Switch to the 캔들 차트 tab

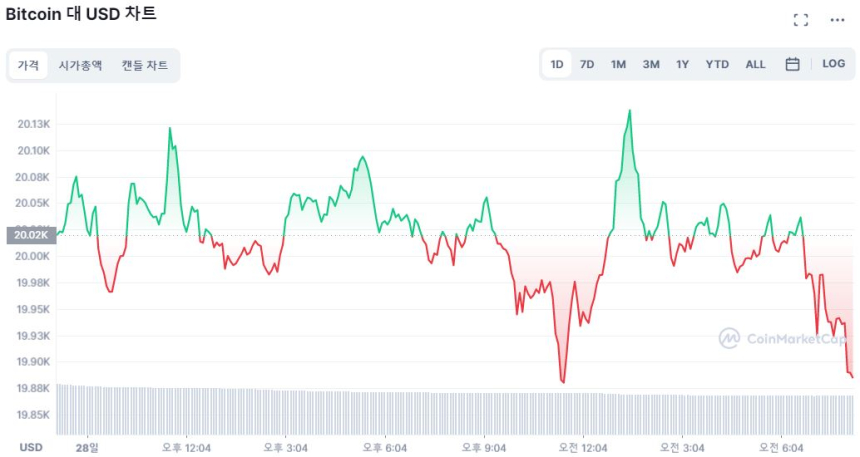[145, 66]
